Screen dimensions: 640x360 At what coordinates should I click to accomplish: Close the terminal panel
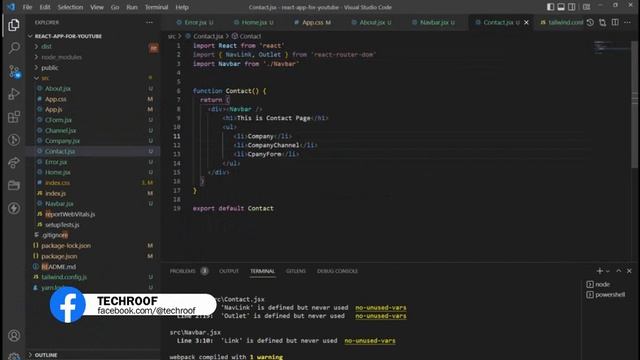pyautogui.click(x=629, y=271)
